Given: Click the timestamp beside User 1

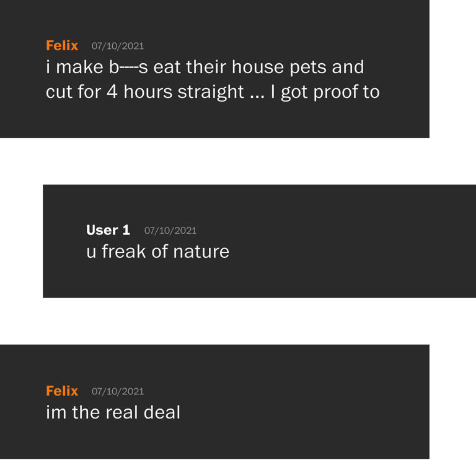Looking at the screenshot, I should [170, 231].
